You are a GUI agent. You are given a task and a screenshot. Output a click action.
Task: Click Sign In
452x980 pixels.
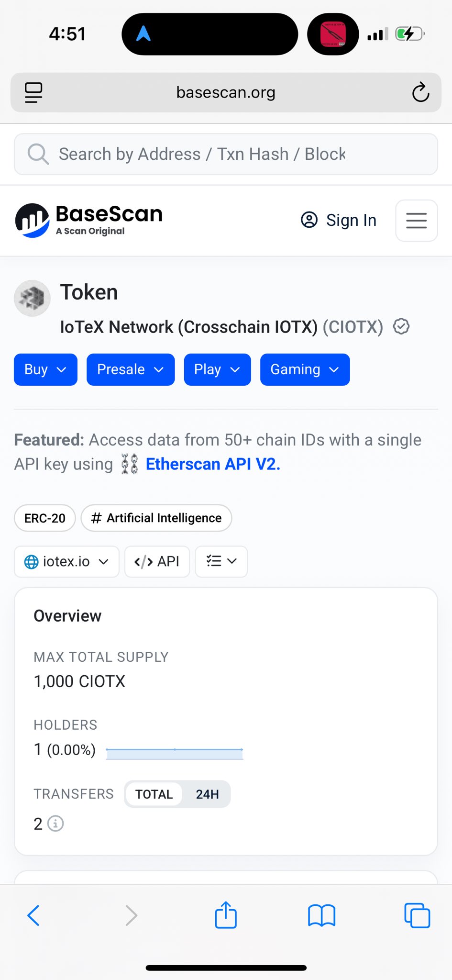(x=339, y=220)
